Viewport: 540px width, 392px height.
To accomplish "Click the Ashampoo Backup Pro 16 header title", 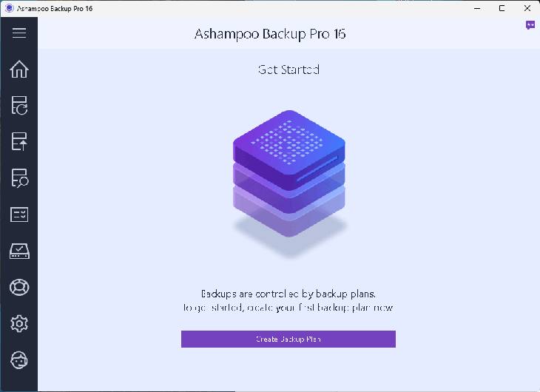I will coord(270,34).
